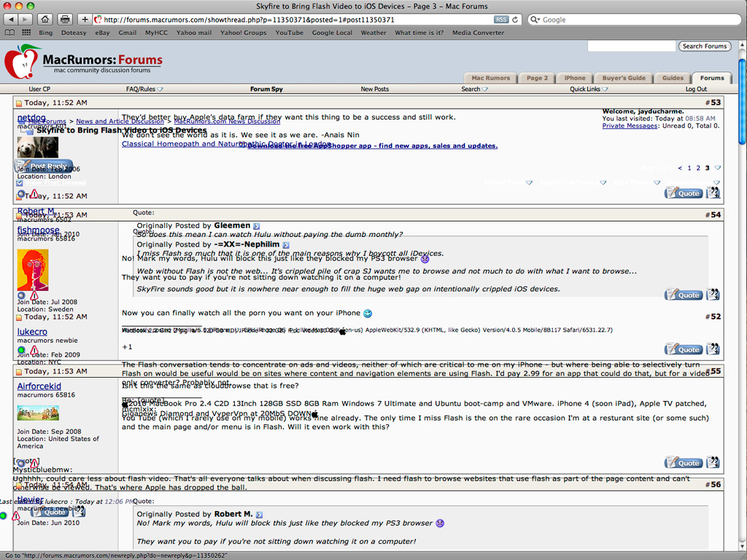This screenshot has height=560, width=747.
Task: Click report warning triangle under lukecro
Action: 34,351
